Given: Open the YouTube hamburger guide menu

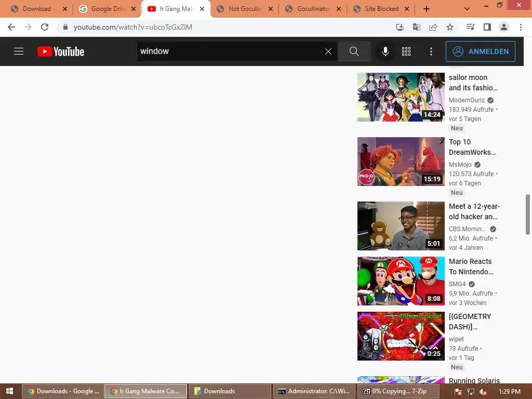Looking at the screenshot, I should [x=19, y=51].
